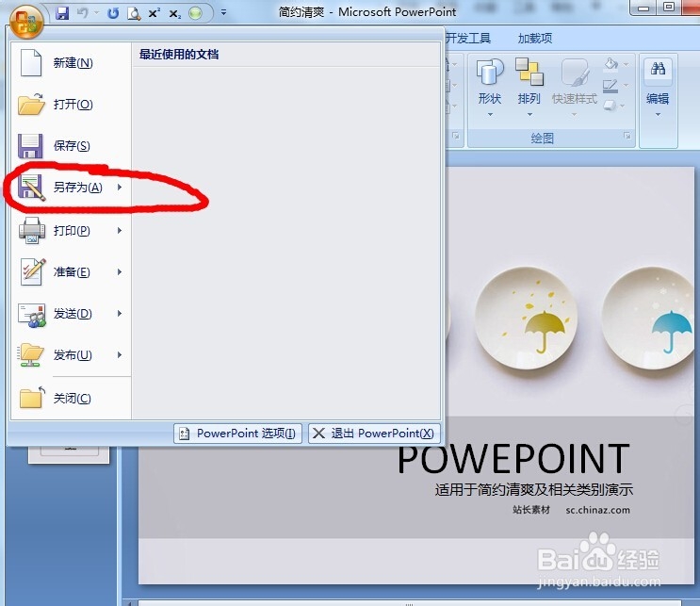Image resolution: width=700 pixels, height=606 pixels.
Task: Open the Shape Fill dropdown arrow
Action: click(x=626, y=65)
